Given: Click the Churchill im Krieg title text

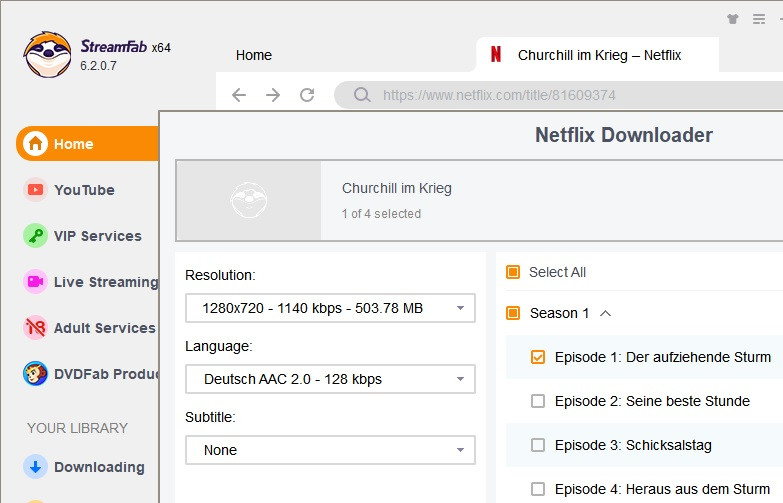Looking at the screenshot, I should coord(397,188).
